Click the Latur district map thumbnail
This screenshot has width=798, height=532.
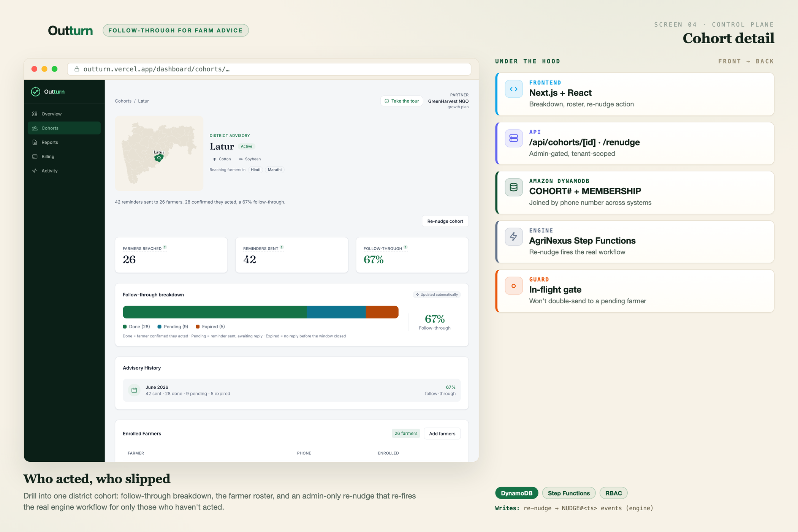(159, 153)
